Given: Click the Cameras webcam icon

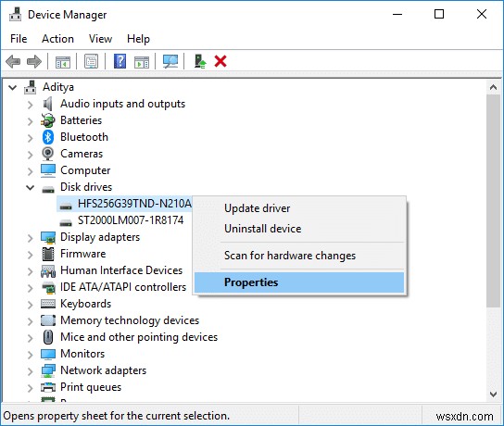Looking at the screenshot, I should pos(48,154).
